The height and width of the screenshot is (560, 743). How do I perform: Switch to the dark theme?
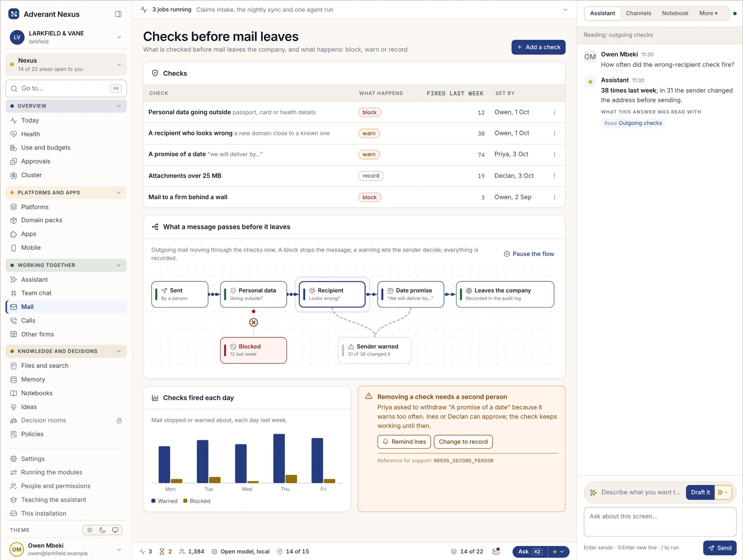pos(103,530)
